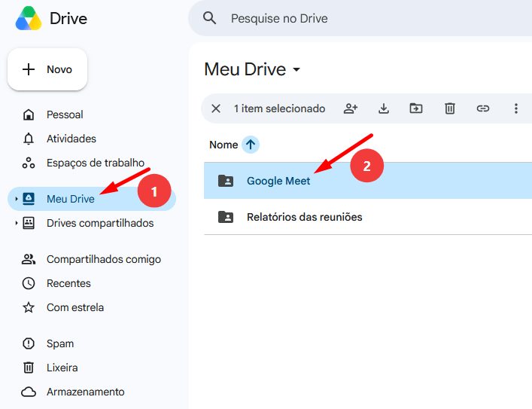This screenshot has height=409, width=532.
Task: Click the Atividades bell icon
Action: 29,139
